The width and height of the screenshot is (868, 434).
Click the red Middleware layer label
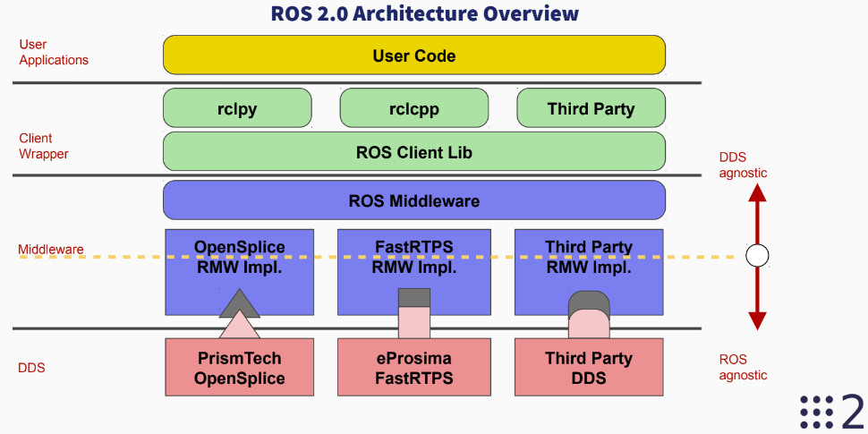pyautogui.click(x=51, y=249)
